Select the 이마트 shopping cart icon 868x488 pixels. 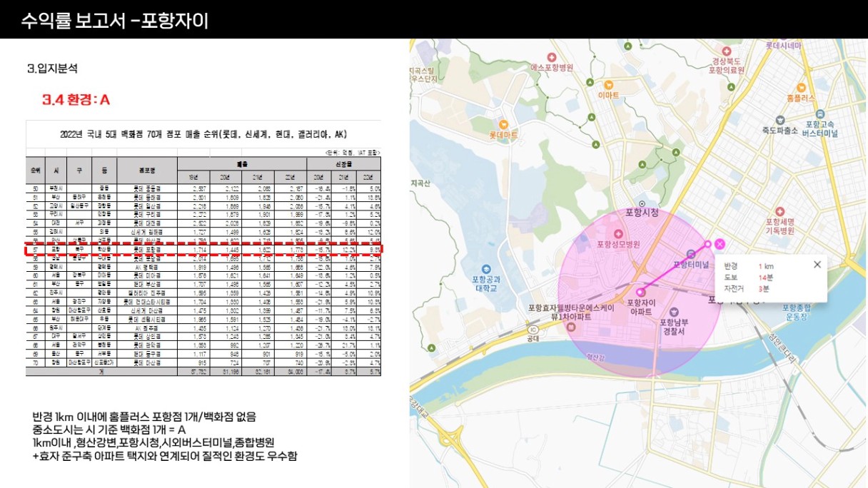pyautogui.click(x=607, y=83)
